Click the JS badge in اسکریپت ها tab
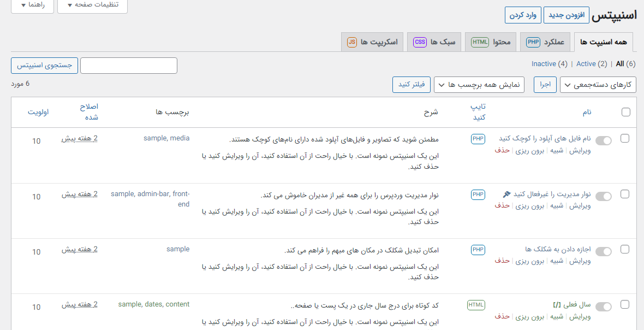 (x=352, y=42)
